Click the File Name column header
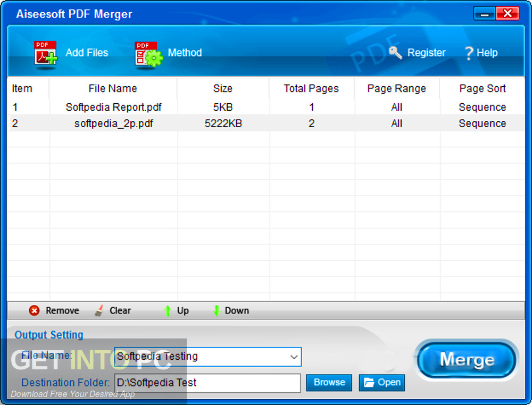Screen dimensions: 532x405 click(113, 88)
